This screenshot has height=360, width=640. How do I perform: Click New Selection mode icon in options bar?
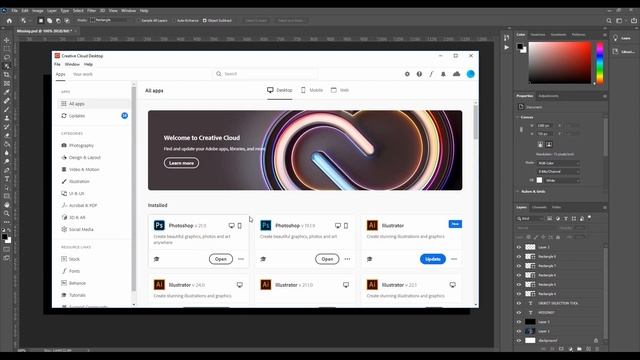pyautogui.click(x=41, y=20)
